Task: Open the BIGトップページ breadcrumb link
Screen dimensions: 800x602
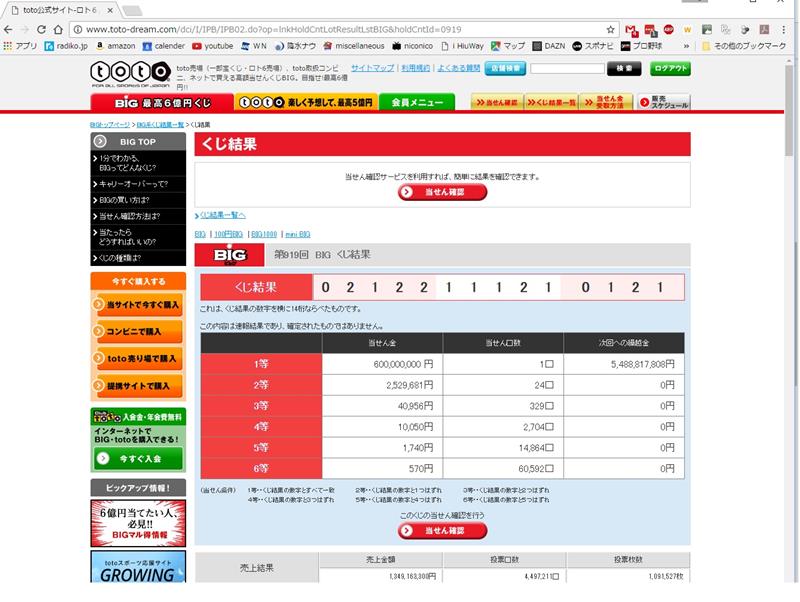Action: click(110, 124)
